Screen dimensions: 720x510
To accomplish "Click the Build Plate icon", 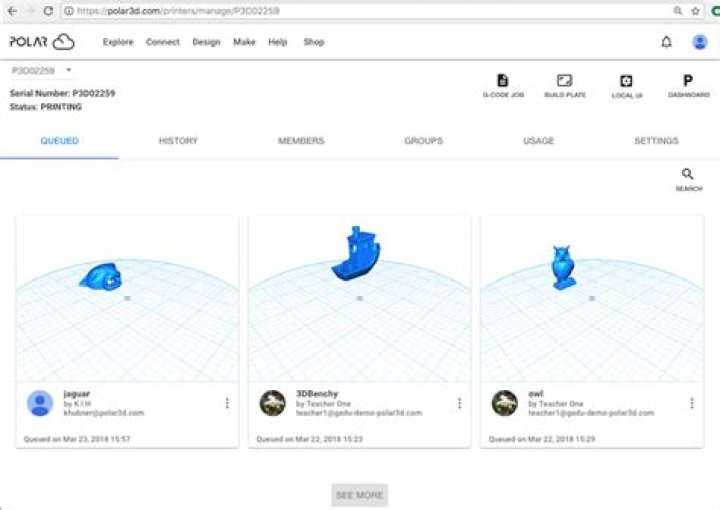I will 564,82.
